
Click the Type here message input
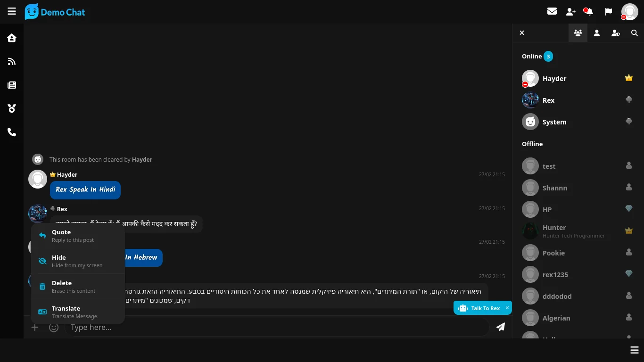click(x=276, y=327)
